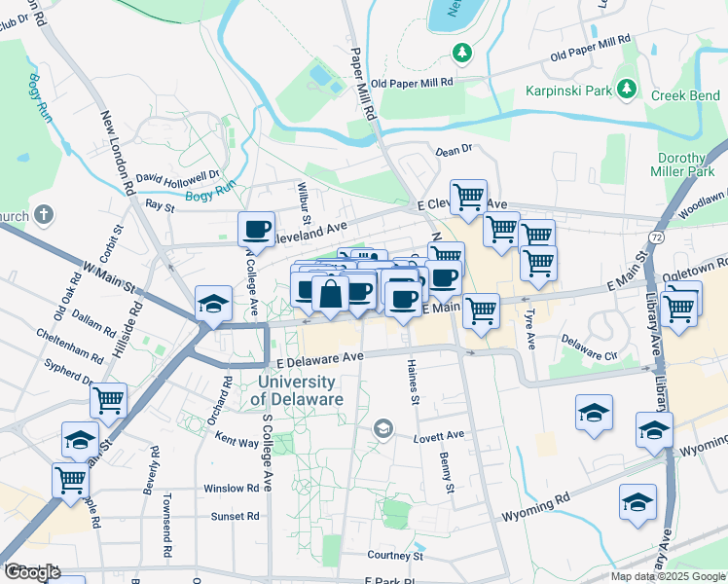The width and height of the screenshot is (728, 584).
Task: Select the Karpinski Park text label
Action: click(568, 91)
